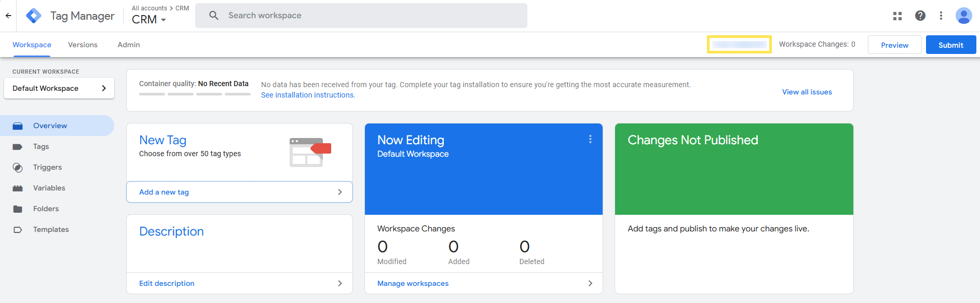Image resolution: width=980 pixels, height=303 pixels.
Task: Open Templates in the sidebar
Action: pos(51,229)
